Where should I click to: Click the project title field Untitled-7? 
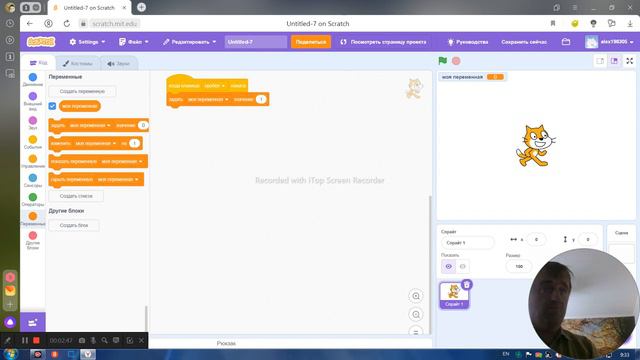[256, 42]
